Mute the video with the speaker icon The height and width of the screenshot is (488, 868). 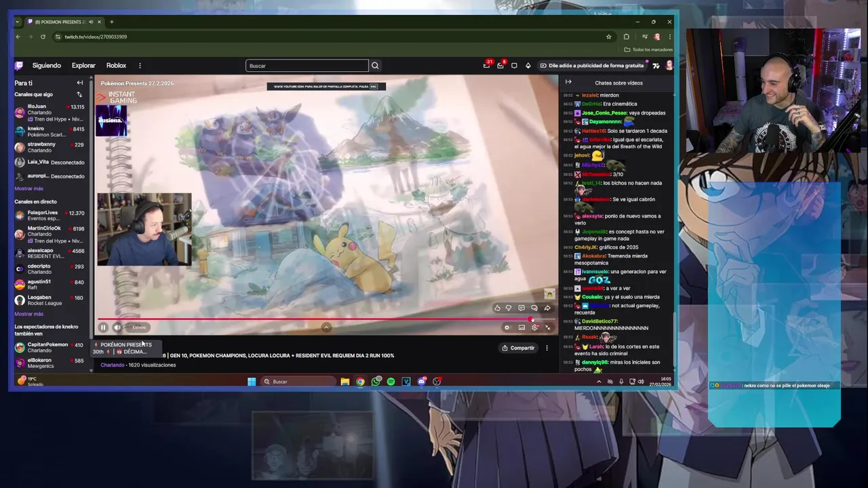click(117, 327)
